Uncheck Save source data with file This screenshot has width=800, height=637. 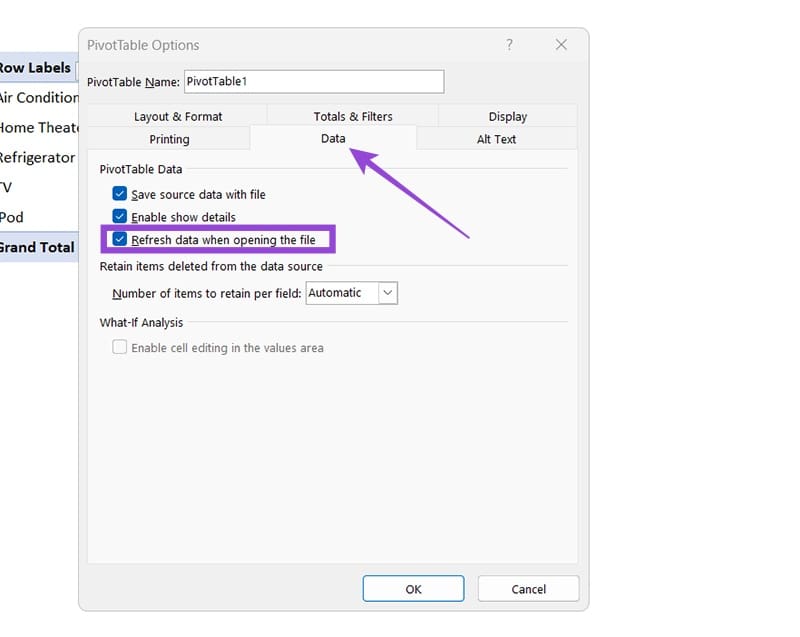point(120,194)
